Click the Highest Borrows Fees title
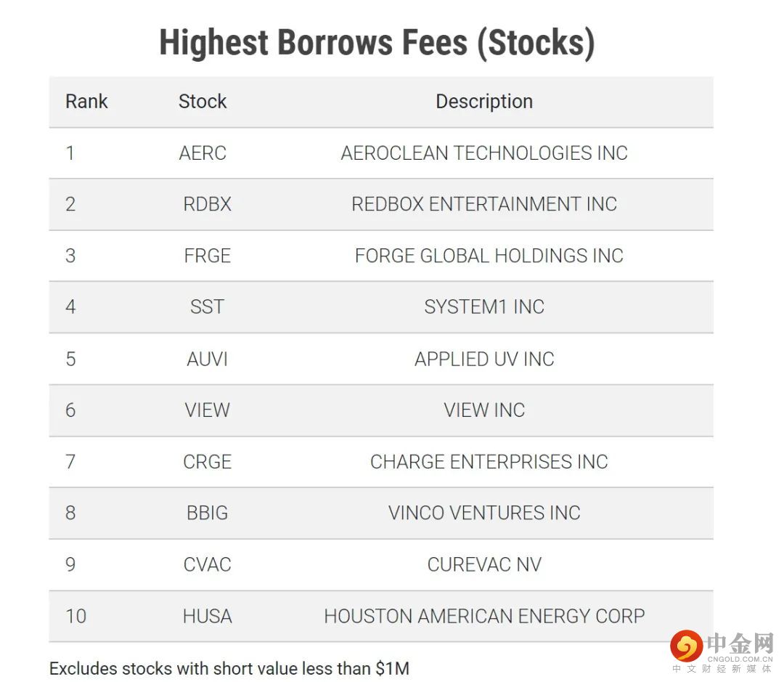784x682 pixels. [x=377, y=42]
